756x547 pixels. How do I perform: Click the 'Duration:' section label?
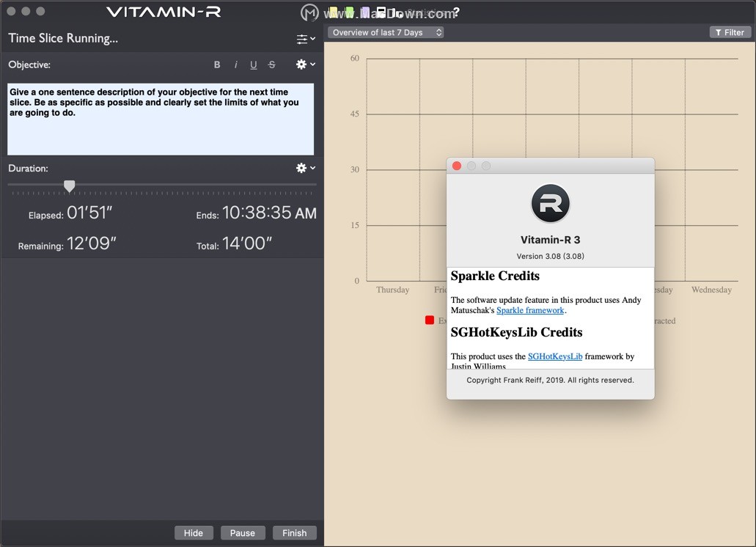pos(28,168)
